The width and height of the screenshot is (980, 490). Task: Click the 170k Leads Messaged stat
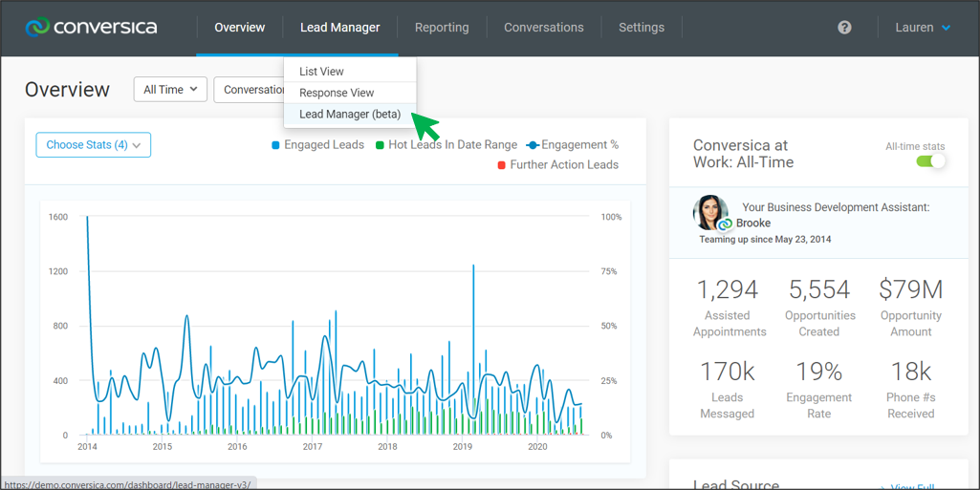pos(728,390)
